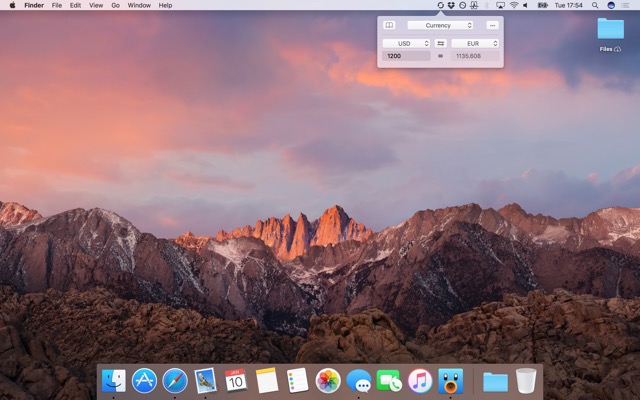Open Messages from the Dock

pos(358,380)
